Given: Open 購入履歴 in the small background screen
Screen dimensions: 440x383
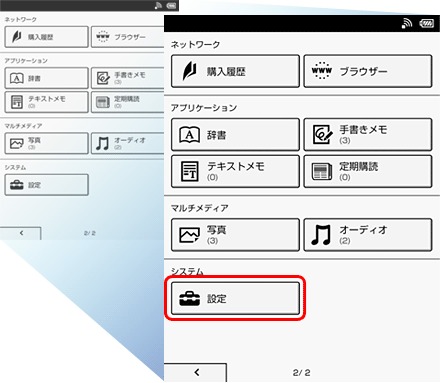Looking at the screenshot, I should (46, 37).
